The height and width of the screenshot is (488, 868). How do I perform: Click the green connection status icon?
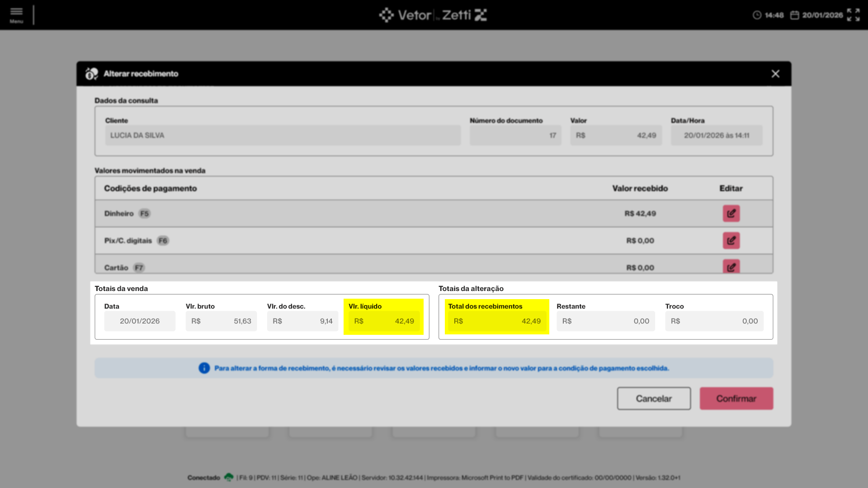click(229, 477)
